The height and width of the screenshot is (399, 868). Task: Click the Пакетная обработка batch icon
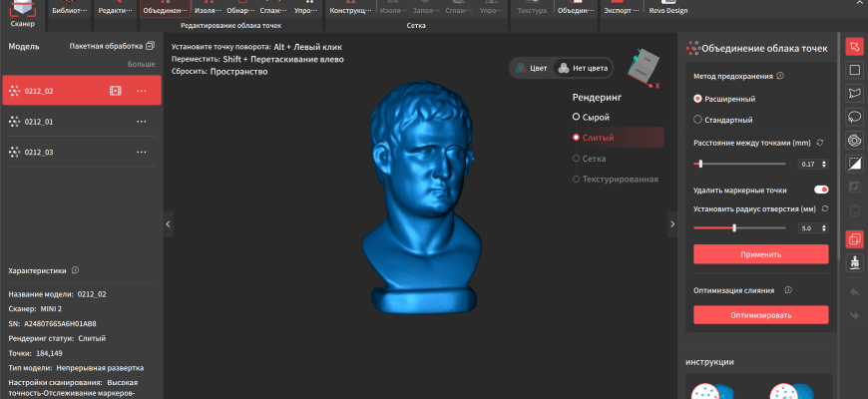tap(150, 46)
